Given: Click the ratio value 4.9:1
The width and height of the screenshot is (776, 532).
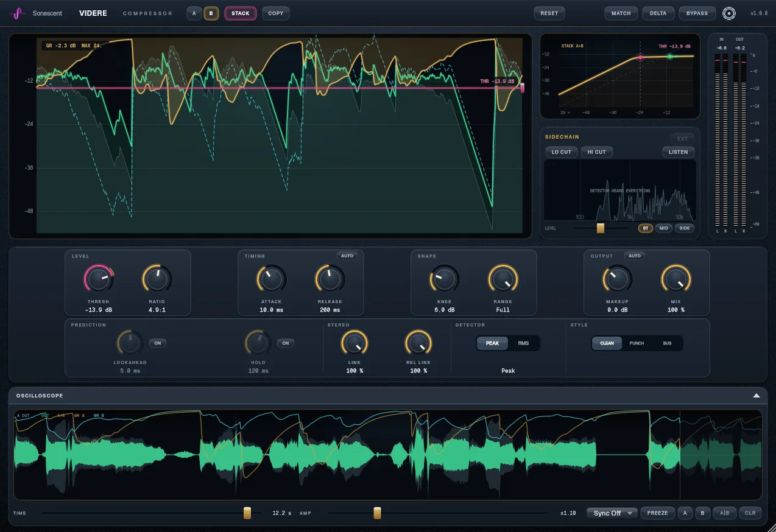Looking at the screenshot, I should click(157, 310).
